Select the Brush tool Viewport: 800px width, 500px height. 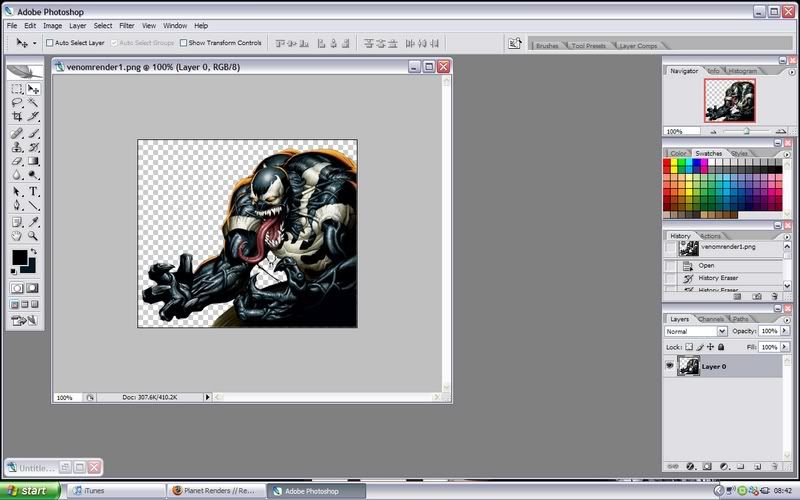click(33, 134)
